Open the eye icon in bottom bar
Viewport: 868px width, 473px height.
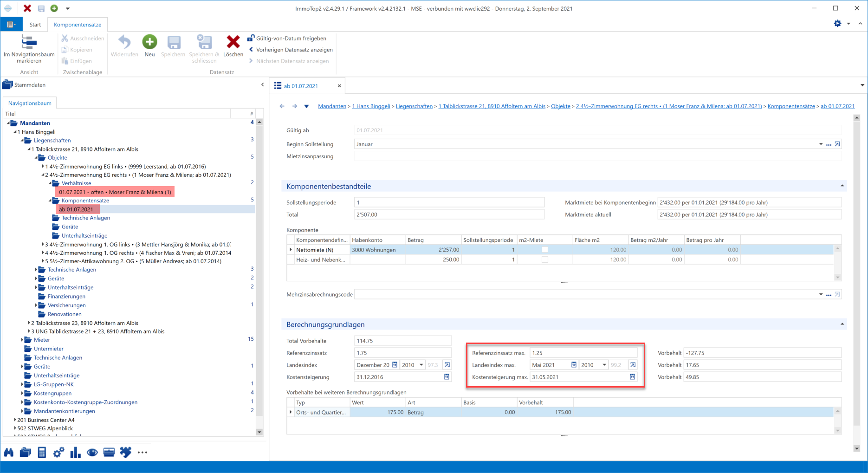click(x=92, y=453)
